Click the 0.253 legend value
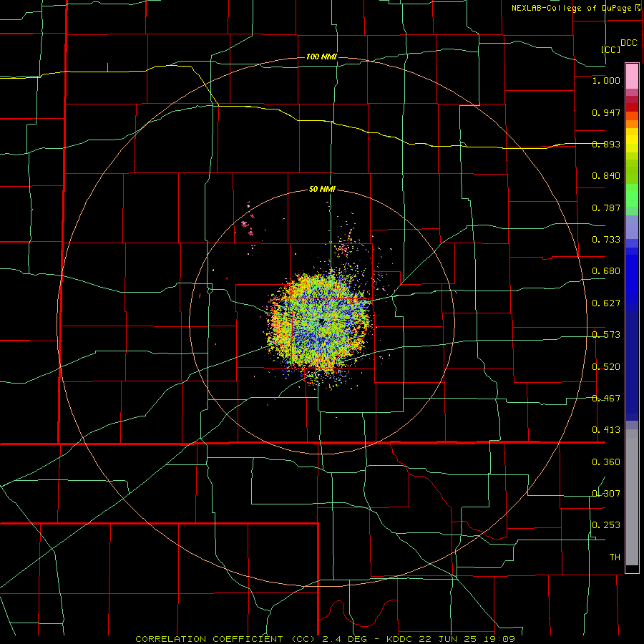The width and height of the screenshot is (644, 644). (x=606, y=525)
